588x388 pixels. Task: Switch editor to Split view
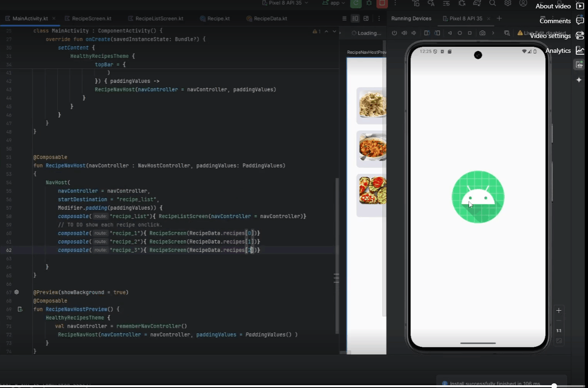355,19
